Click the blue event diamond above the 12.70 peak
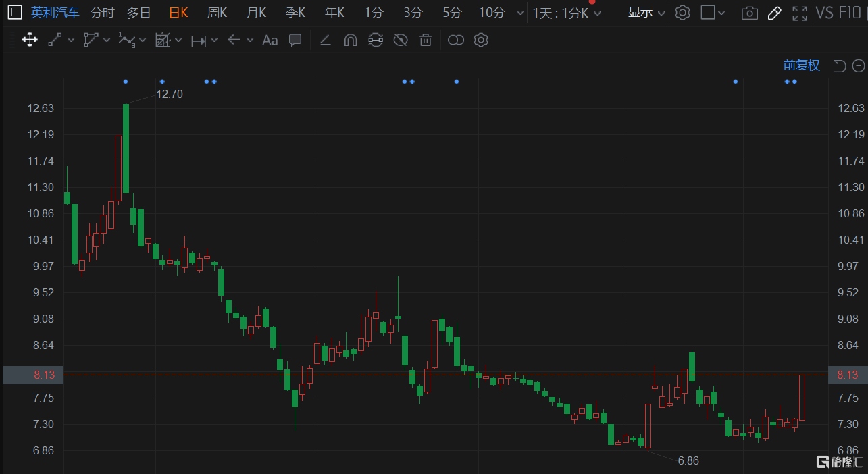Image resolution: width=868 pixels, height=474 pixels. click(126, 82)
